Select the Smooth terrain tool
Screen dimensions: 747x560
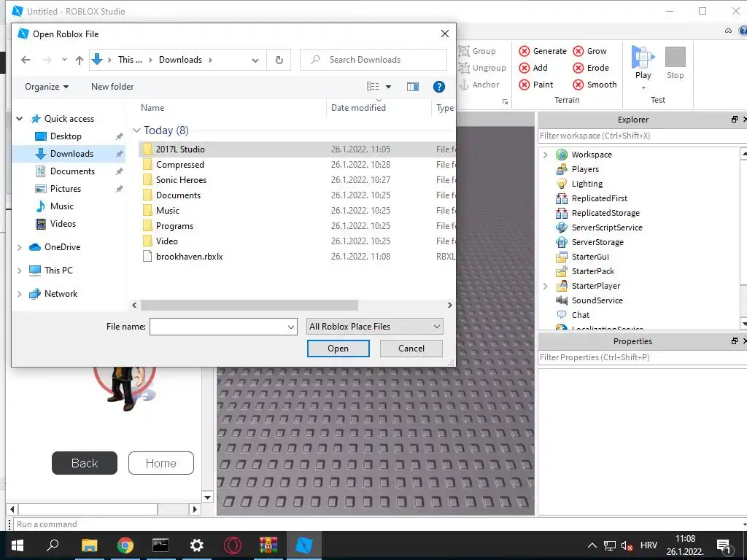[595, 85]
